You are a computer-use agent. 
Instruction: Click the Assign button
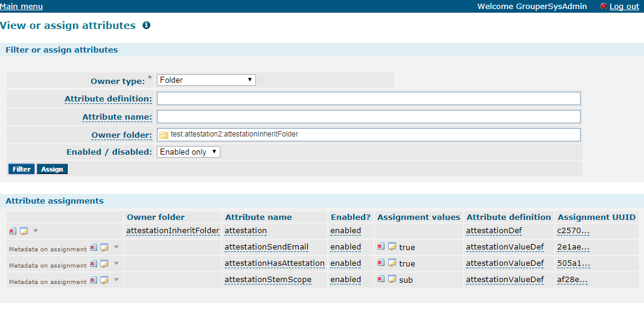click(52, 169)
